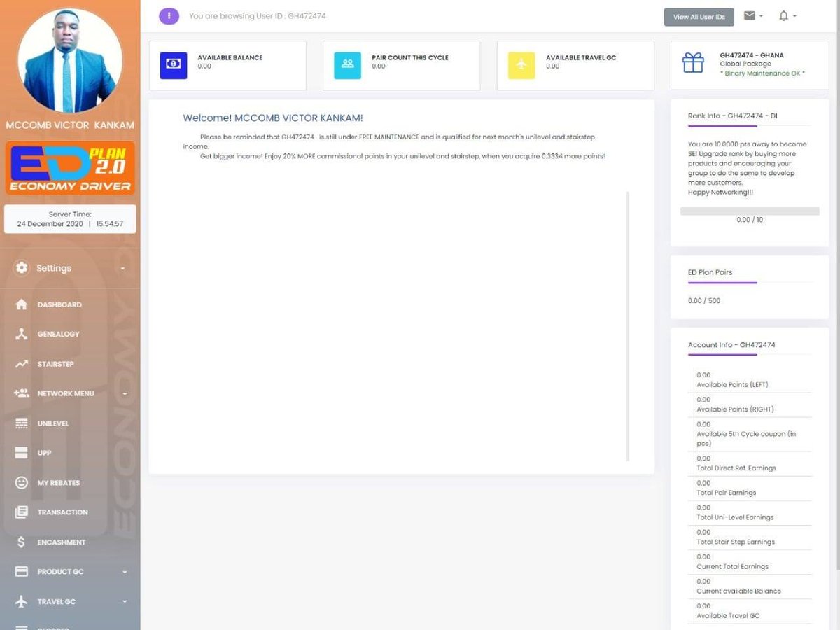Click the 'Rank Info - GH472474 - DI' heading
Viewport: 840px width, 630px height.
732,115
